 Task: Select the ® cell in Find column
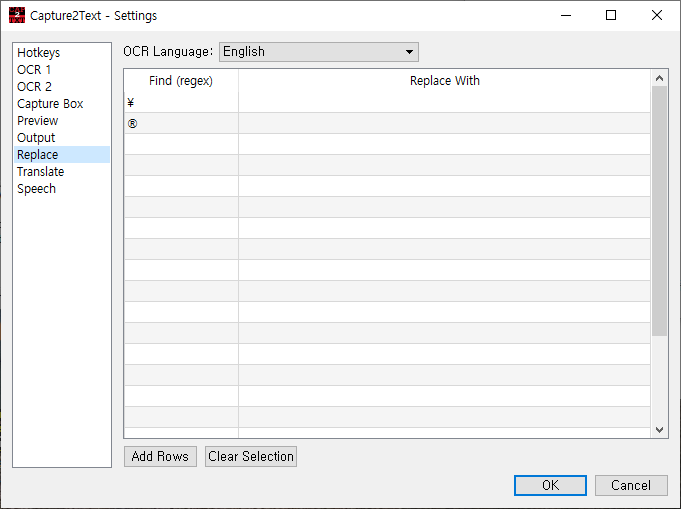click(x=181, y=123)
